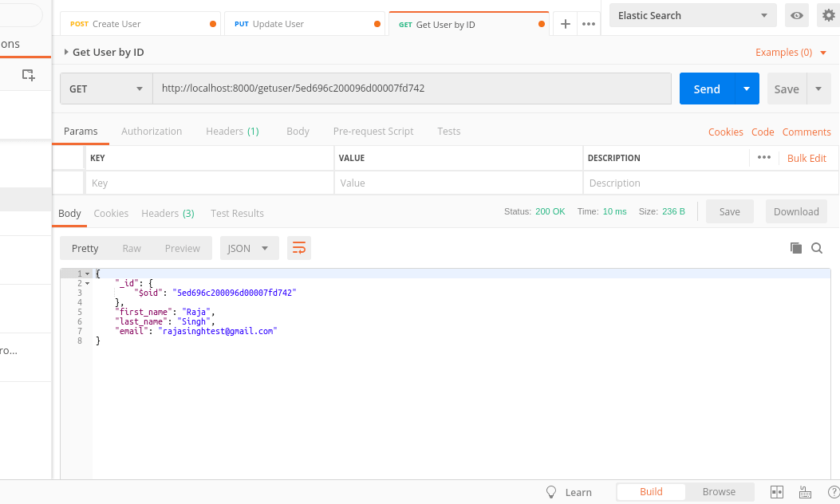The height and width of the screenshot is (504, 840).
Task: Open a new request tab with plus icon
Action: point(565,24)
